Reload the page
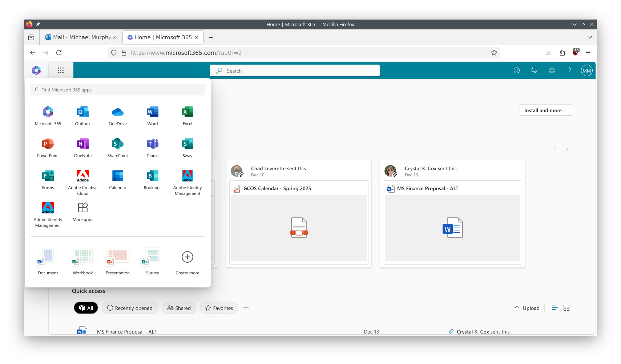This screenshot has width=621, height=364. tap(59, 53)
